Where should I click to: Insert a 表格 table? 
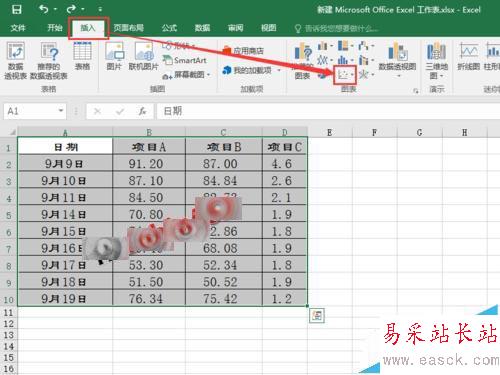tap(82, 56)
